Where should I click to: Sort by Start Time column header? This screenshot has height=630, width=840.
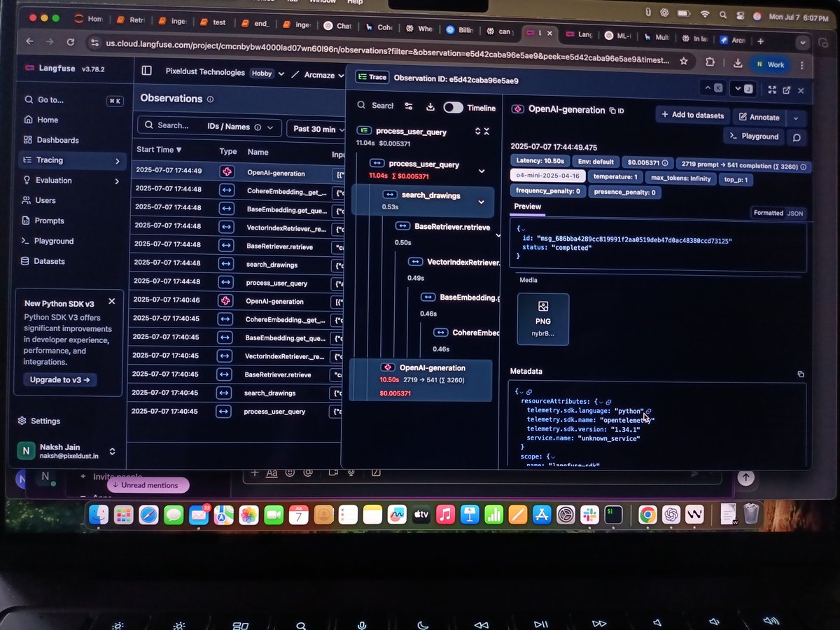pyautogui.click(x=159, y=150)
